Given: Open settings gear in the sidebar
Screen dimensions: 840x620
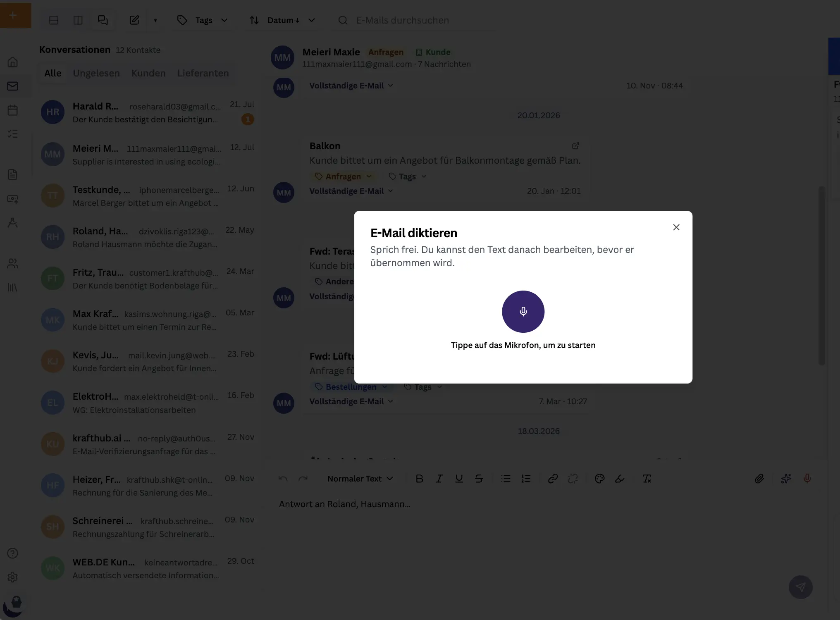Looking at the screenshot, I should [x=13, y=577].
